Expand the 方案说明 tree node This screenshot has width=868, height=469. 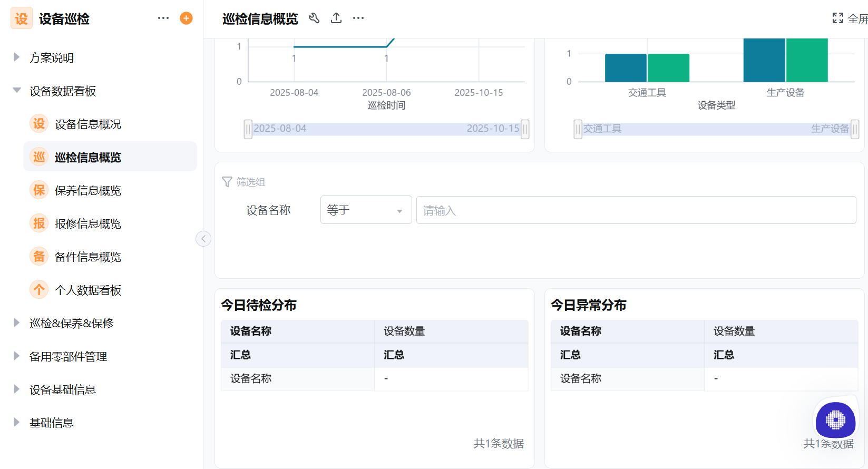coord(16,57)
